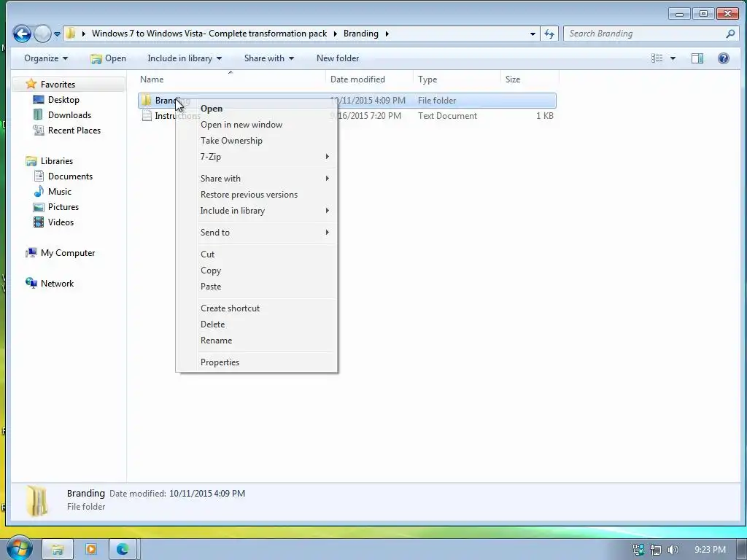Go back with the blue Back arrow
Viewport: 747px width, 560px height.
(22, 34)
